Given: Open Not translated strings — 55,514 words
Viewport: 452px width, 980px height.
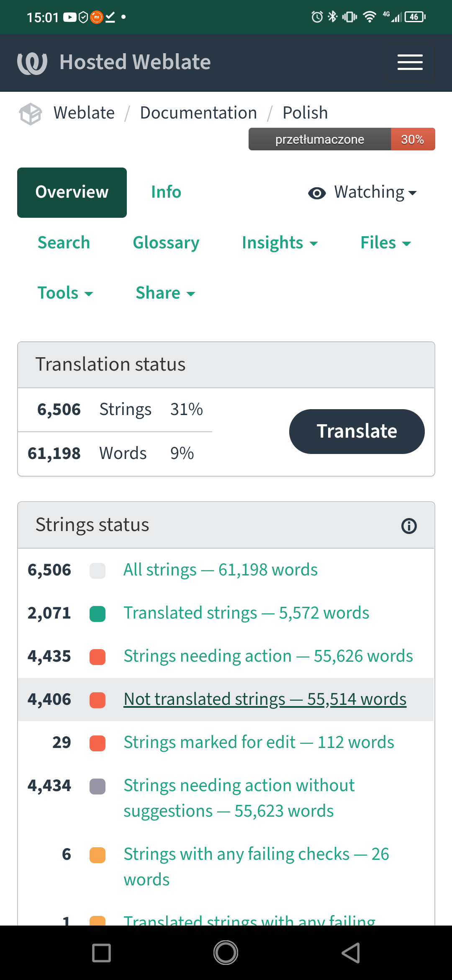Looking at the screenshot, I should coord(265,699).
